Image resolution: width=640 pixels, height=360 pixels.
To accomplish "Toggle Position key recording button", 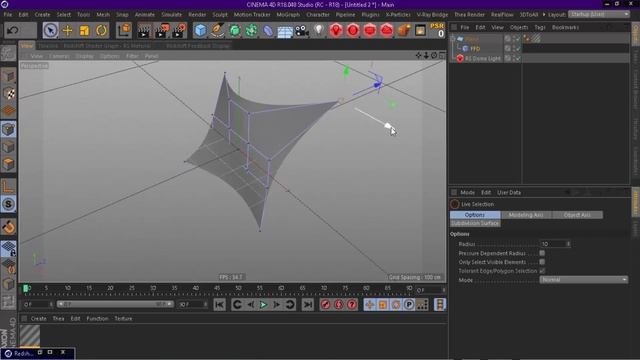I will click(x=370, y=304).
